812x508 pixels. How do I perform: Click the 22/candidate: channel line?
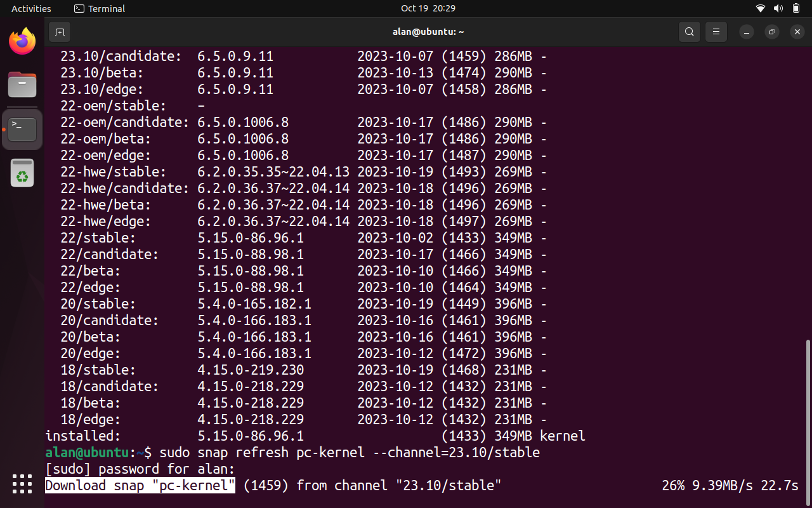(303, 255)
